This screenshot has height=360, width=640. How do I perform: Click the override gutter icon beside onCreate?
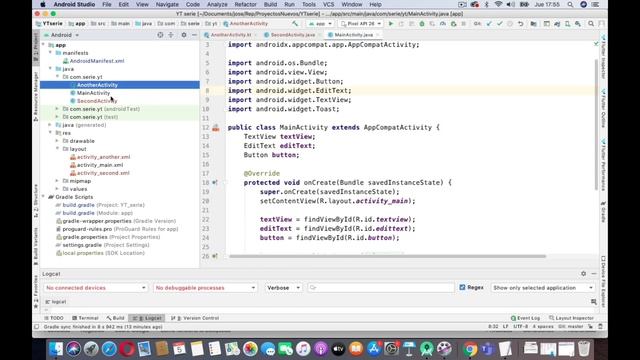215,182
